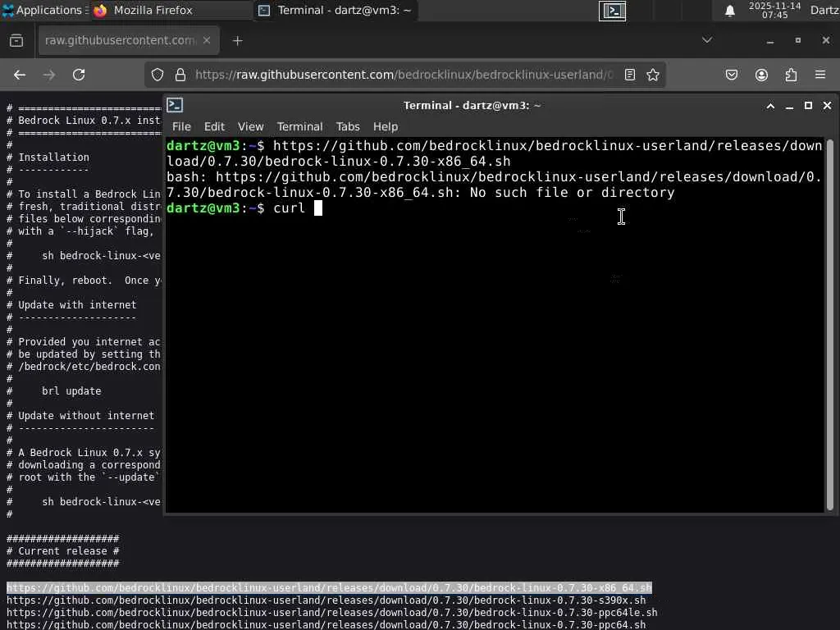Open the Firefox hamburger application menu
Viewport: 840px width, 630px height.
pyautogui.click(x=820, y=75)
